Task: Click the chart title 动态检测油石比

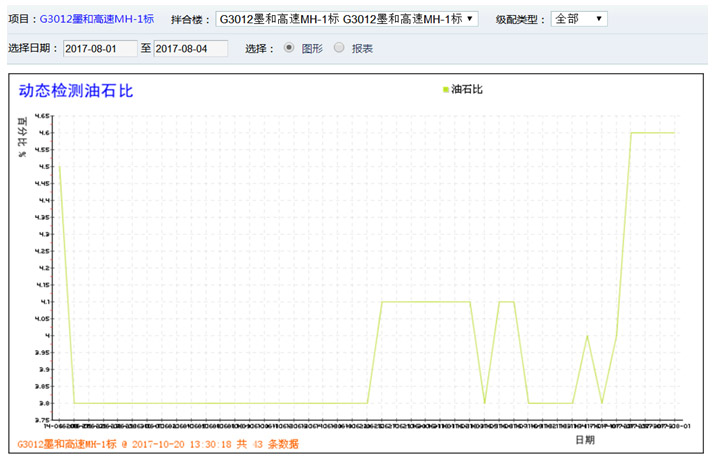Action: [x=75, y=91]
